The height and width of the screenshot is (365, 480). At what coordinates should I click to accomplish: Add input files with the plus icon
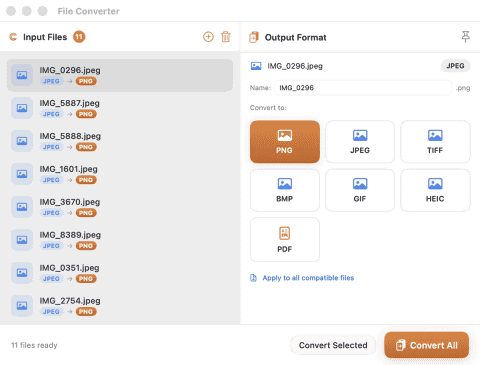pos(208,37)
